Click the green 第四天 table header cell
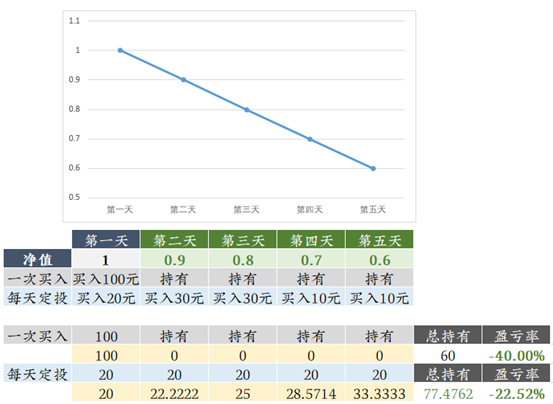This screenshot has width=553, height=404. [x=311, y=239]
